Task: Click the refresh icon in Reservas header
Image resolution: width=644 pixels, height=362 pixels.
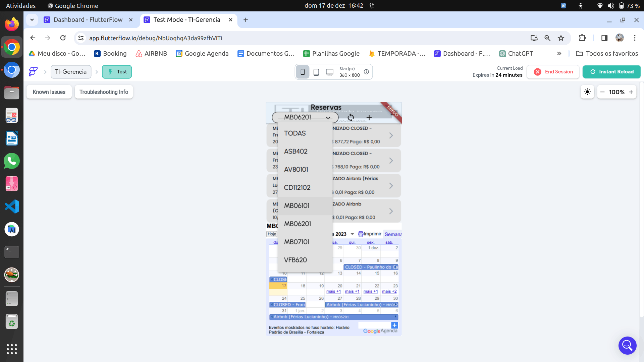Action: pos(351,118)
